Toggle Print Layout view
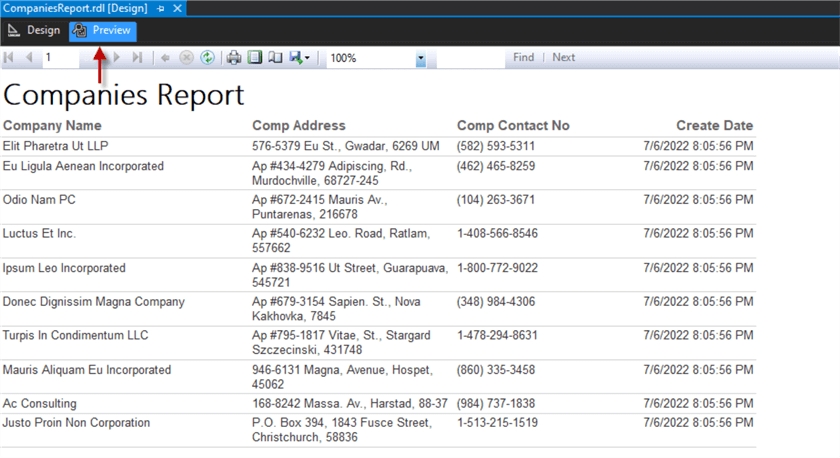Viewport: 840px width, 458px height. pyautogui.click(x=254, y=57)
